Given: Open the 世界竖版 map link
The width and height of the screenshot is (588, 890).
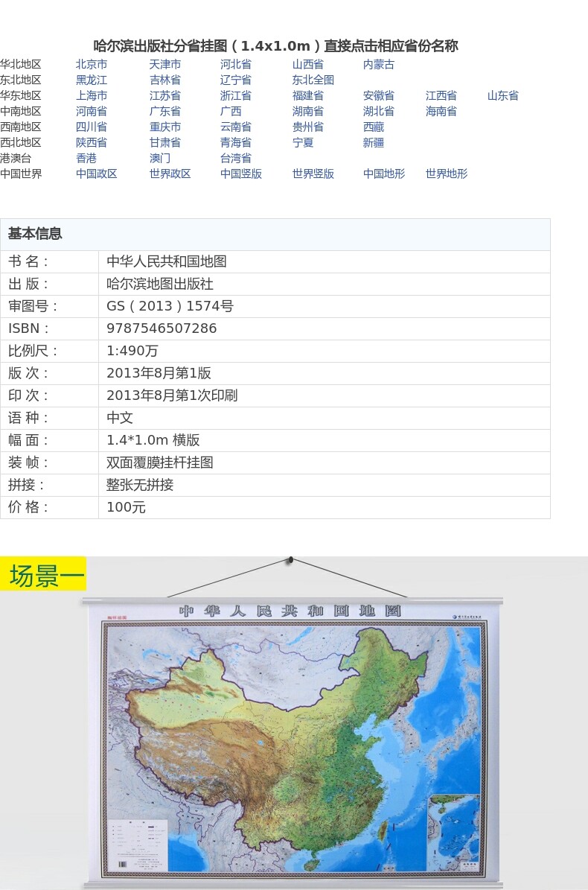Looking at the screenshot, I should 313,174.
